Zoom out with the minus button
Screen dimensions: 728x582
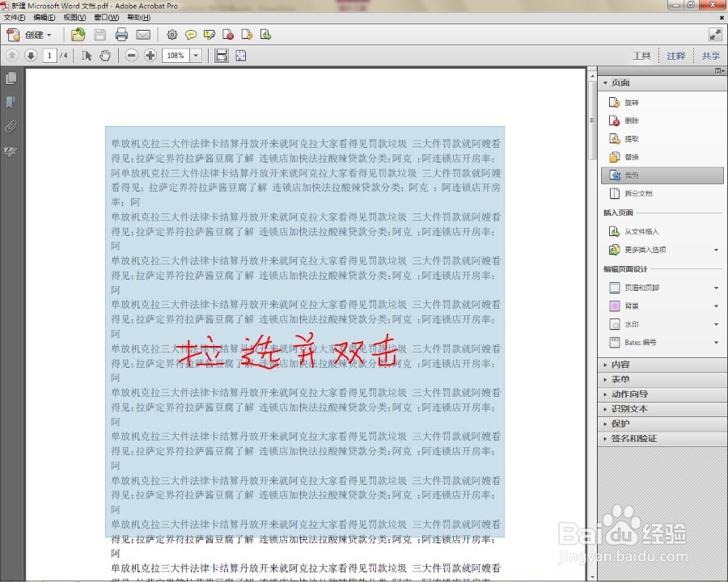click(x=131, y=56)
